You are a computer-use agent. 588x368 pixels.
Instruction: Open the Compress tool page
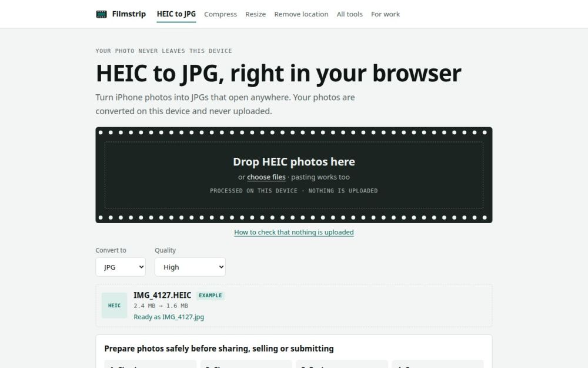tap(220, 14)
